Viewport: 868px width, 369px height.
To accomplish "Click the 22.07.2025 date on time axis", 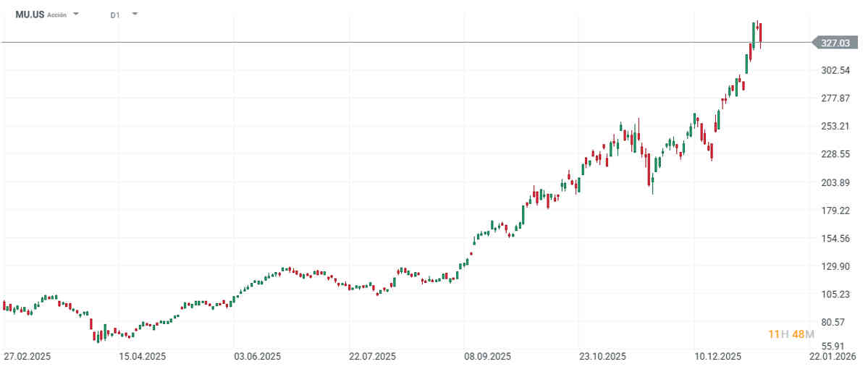I will pyautogui.click(x=372, y=356).
